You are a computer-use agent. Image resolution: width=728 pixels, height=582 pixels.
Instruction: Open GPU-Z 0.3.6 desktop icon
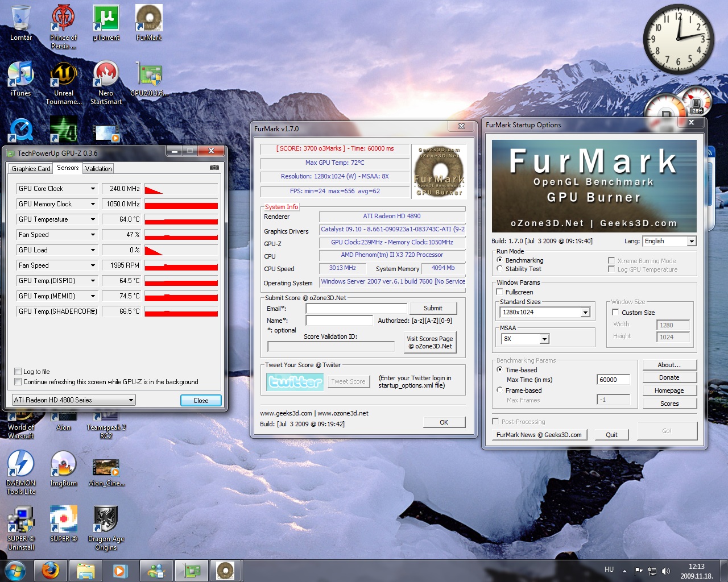point(149,78)
